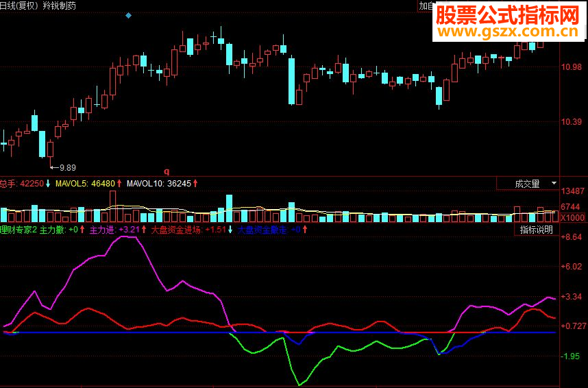The width and height of the screenshot is (588, 388).
Task: Click the tallest red volume bar
Action: (112, 207)
